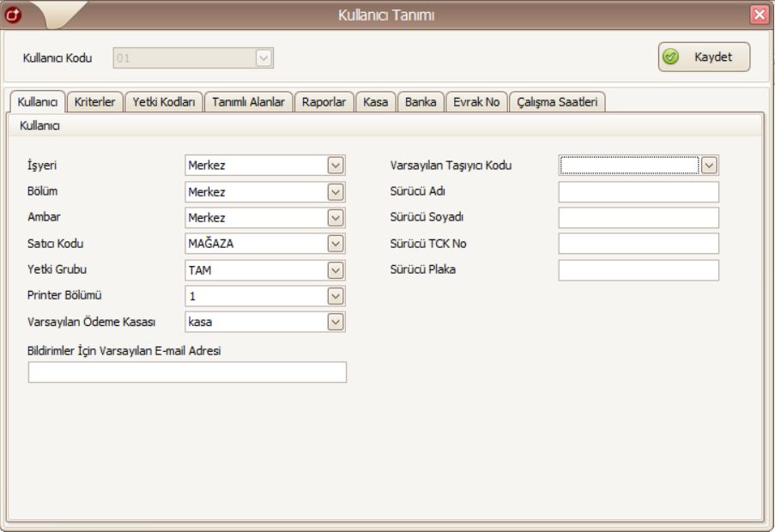Switch to the Banka tab
775x532 pixels.
pos(421,102)
